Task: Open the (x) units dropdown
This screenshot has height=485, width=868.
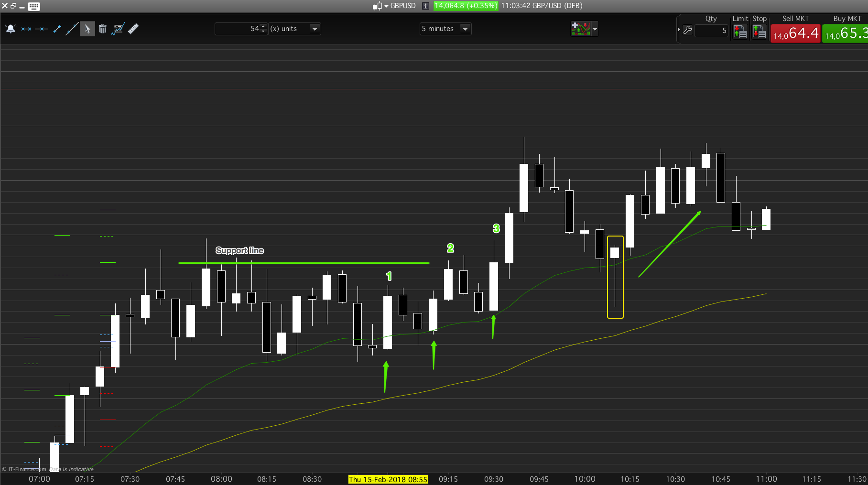Action: (314, 29)
